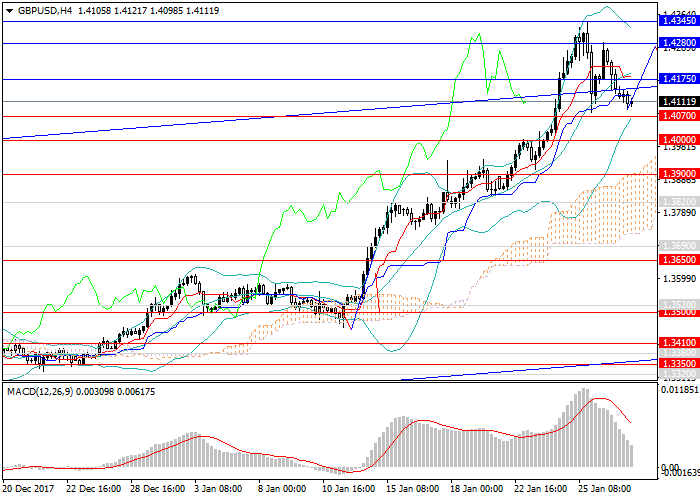Click the chart shift triangle beside GBPUSD,H4
700x500 pixels.
(9, 11)
